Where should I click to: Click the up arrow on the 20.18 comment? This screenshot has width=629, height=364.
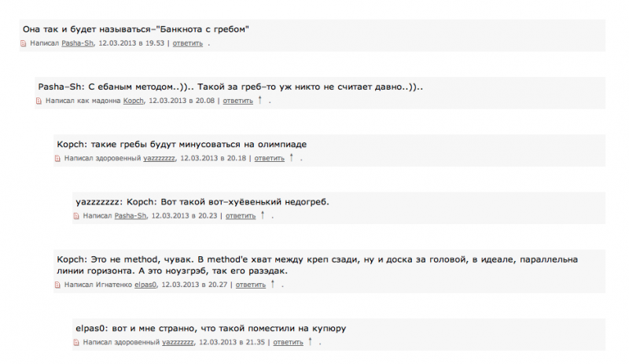[x=292, y=157]
